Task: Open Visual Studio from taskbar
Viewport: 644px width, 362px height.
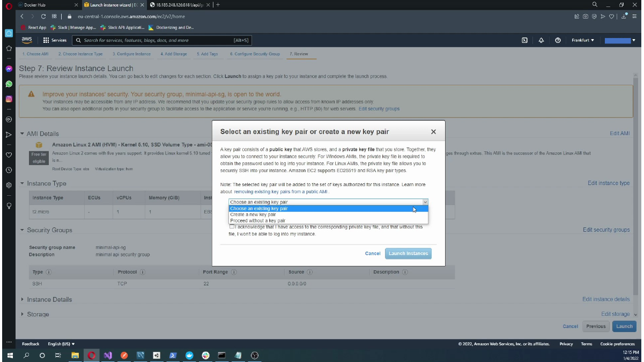Action: 108,355
